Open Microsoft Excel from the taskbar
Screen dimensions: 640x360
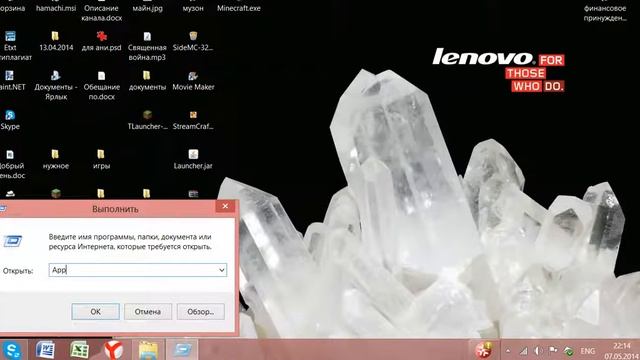point(79,350)
